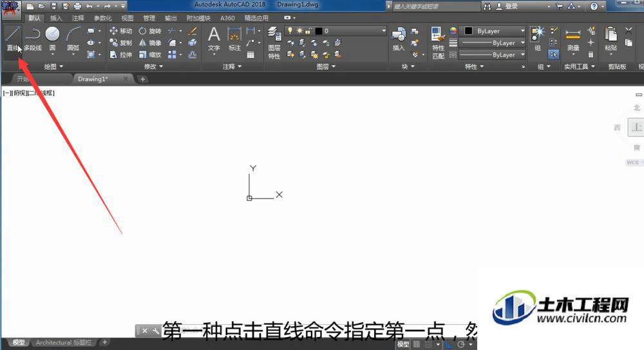Click the black ByLayer object color swatch
This screenshot has height=350, width=644.
coord(468,31)
